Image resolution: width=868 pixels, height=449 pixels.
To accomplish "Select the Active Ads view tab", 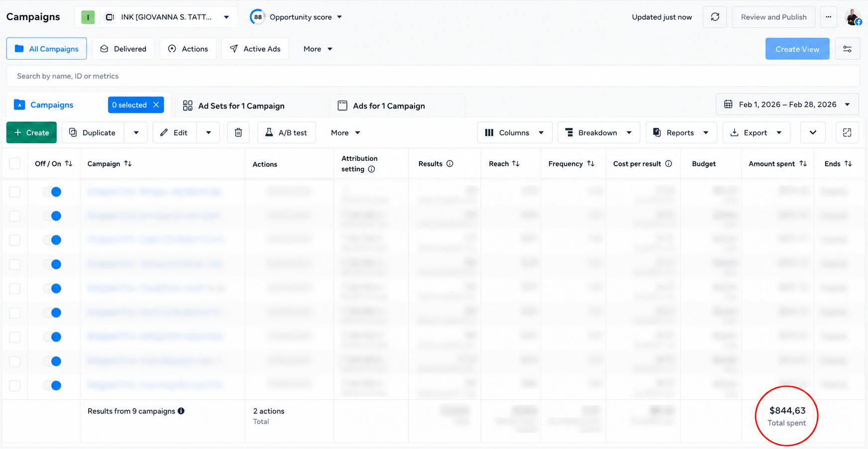I will (x=255, y=49).
